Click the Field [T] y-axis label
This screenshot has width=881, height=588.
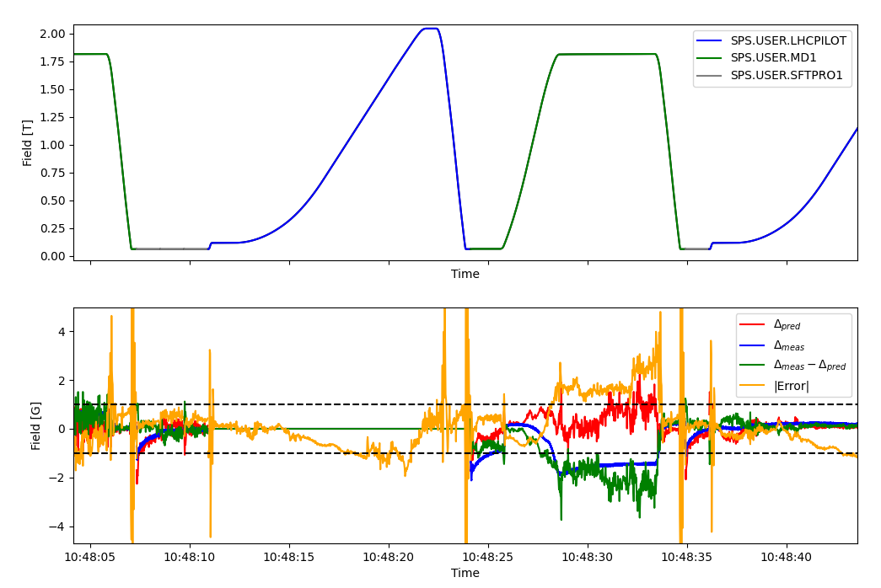click(28, 142)
